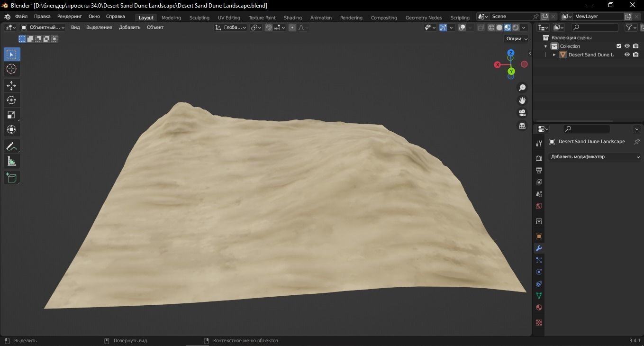The height and width of the screenshot is (346, 644).
Task: Open the Добавить модификатор dropdown
Action: [594, 157]
